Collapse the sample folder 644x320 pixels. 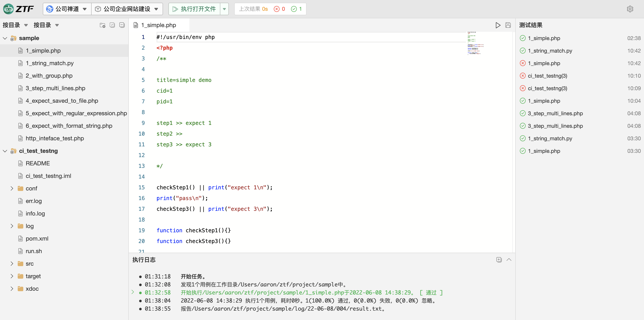(5, 38)
